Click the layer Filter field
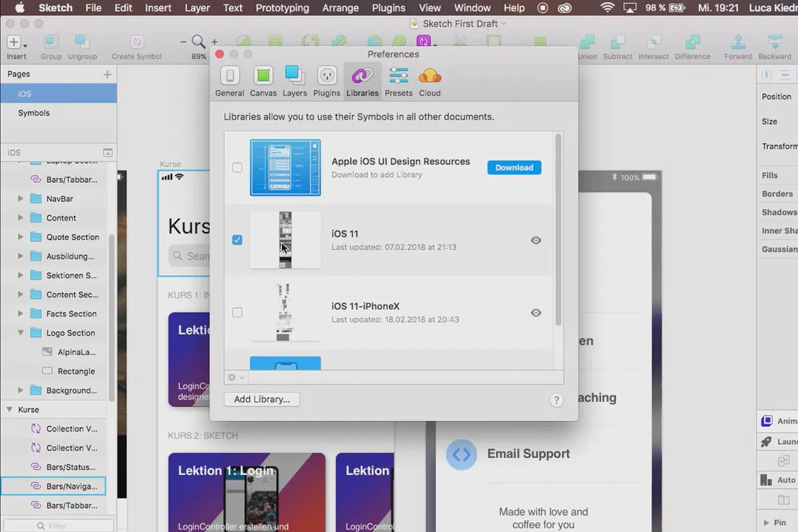The width and height of the screenshot is (798, 532). 59,525
